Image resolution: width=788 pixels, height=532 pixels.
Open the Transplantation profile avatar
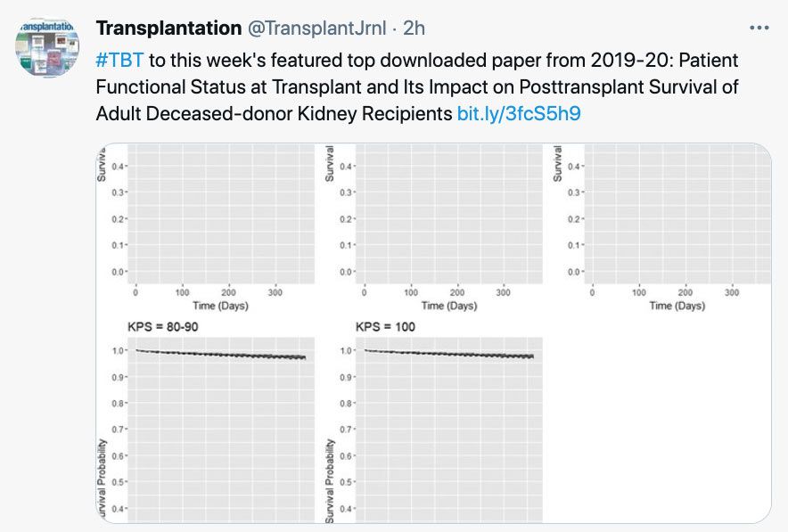click(x=47, y=48)
